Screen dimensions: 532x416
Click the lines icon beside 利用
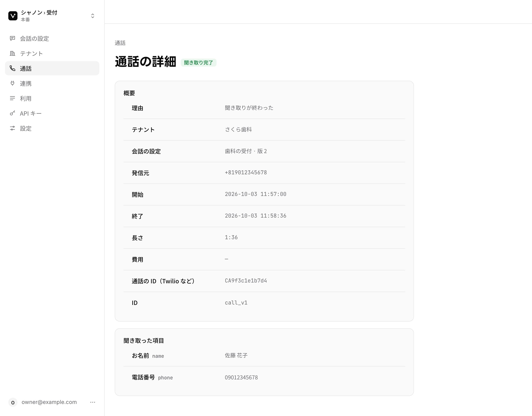coord(12,99)
